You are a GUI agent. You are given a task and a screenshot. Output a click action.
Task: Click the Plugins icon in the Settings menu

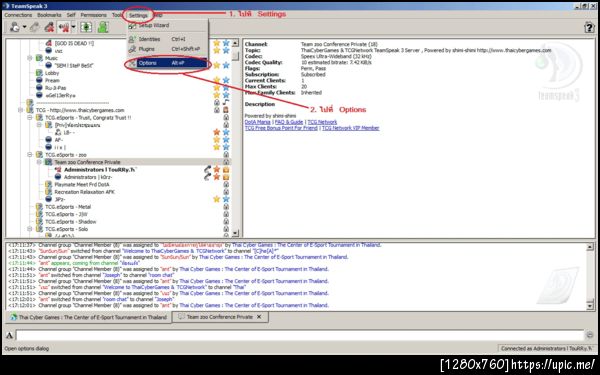[x=132, y=49]
